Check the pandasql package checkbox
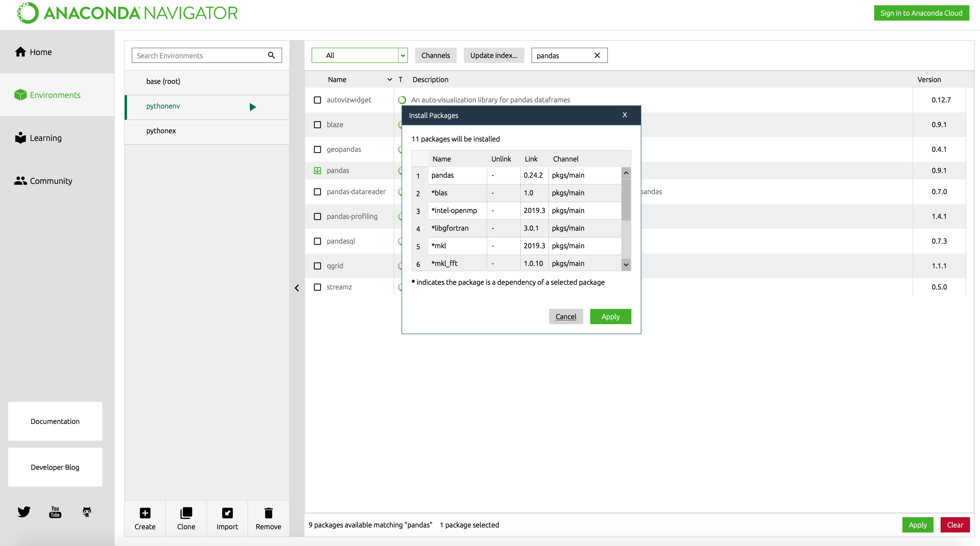Screen dimensions: 980x546 [317, 241]
